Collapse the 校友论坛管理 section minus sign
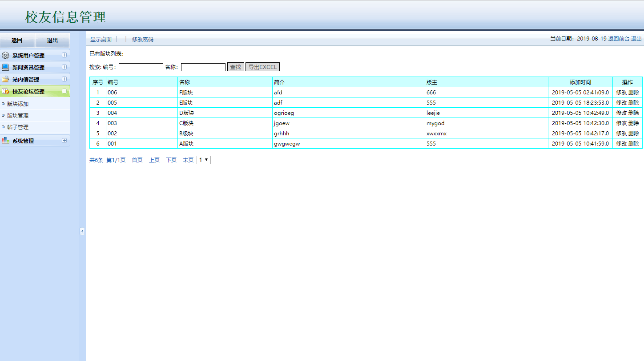Viewport: 644px width, 361px height. click(x=64, y=91)
